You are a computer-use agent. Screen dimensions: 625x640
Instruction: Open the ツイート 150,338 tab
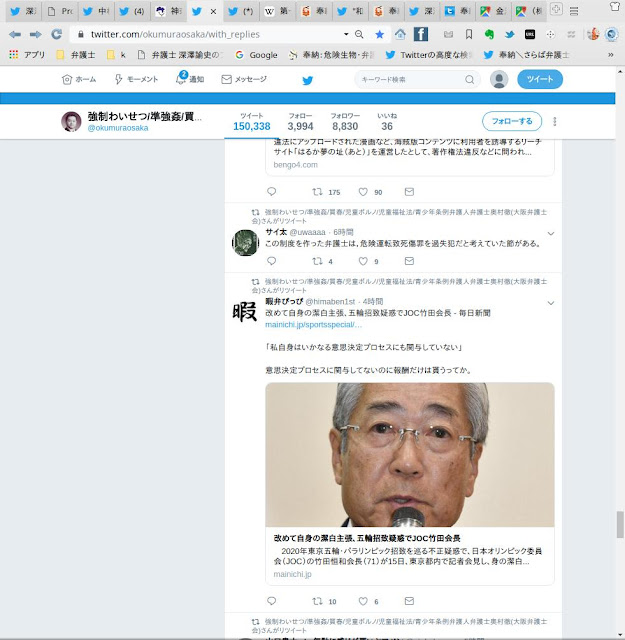[x=251, y=122]
